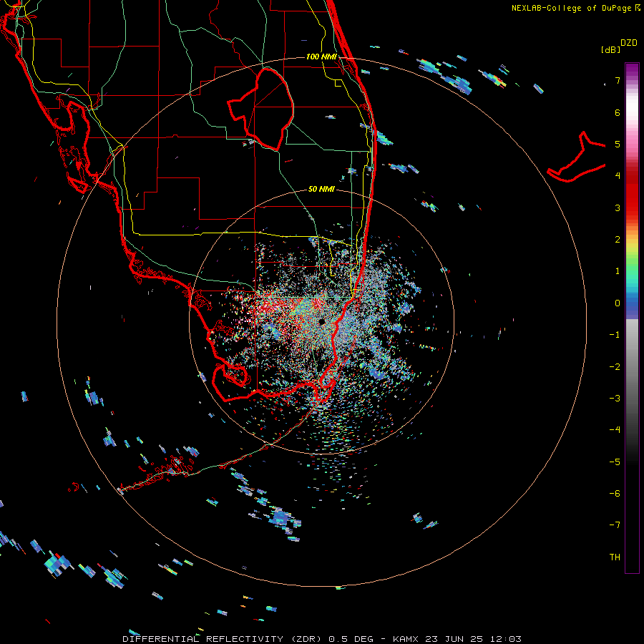Screen dimensions: 644x644
Task: Click the 2 value on the scale
Action: pos(618,240)
